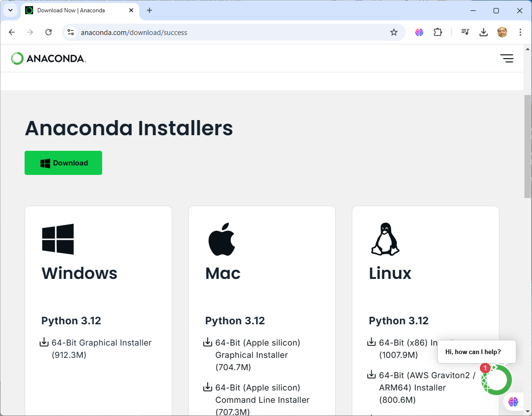Click the page vertical scrollbar thumb
Screen dimensions: 532x416
(528, 147)
